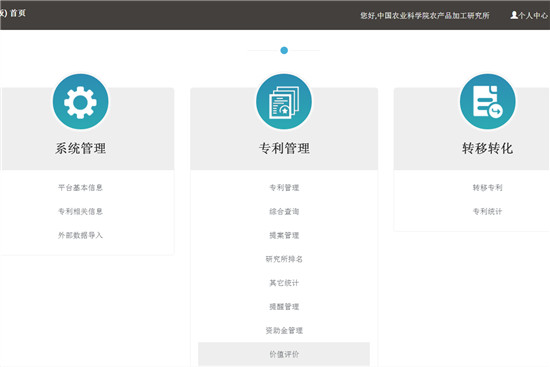Open the 提案管理 link

click(x=284, y=235)
